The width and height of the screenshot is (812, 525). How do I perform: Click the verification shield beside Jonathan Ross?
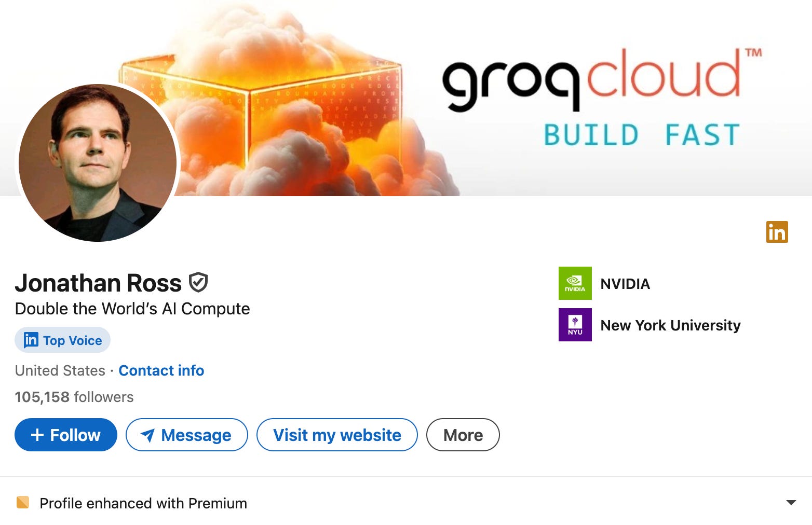click(198, 283)
